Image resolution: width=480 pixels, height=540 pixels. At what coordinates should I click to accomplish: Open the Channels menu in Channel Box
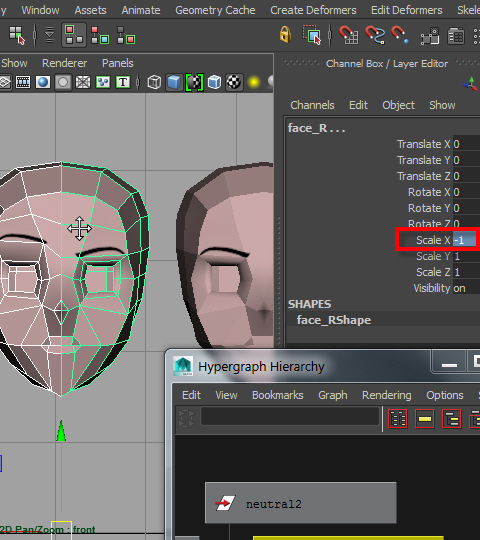[312, 105]
